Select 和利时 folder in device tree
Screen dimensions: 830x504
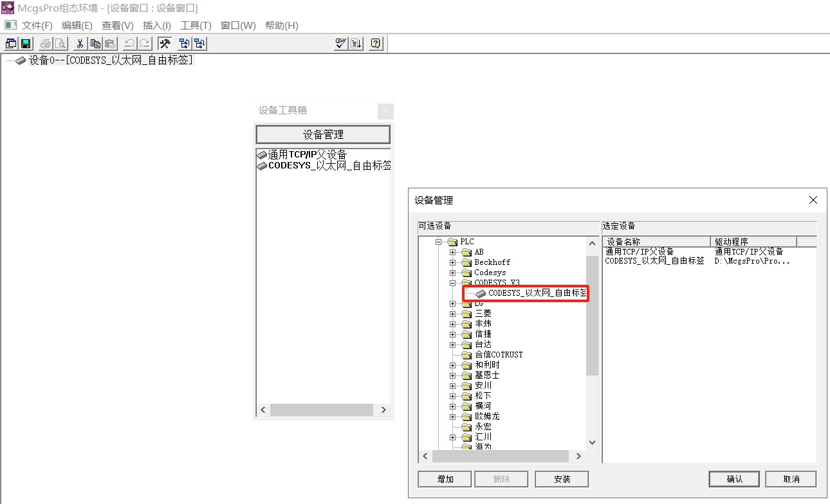pos(487,365)
